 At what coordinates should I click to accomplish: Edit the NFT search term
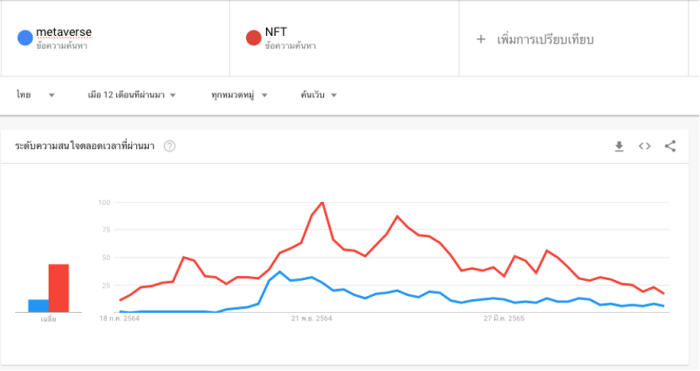pos(276,32)
